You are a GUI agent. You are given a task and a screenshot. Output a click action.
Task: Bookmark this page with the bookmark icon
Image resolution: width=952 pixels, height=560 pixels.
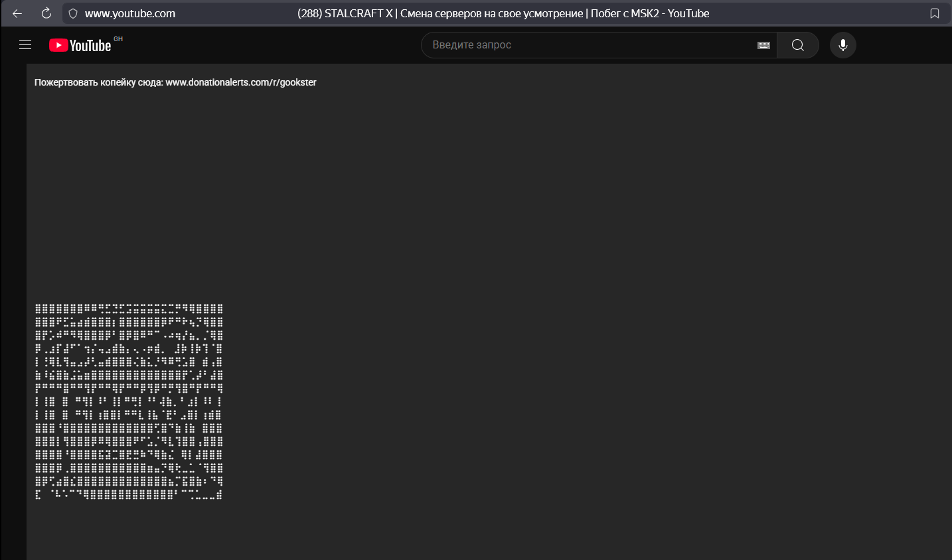pyautogui.click(x=934, y=13)
